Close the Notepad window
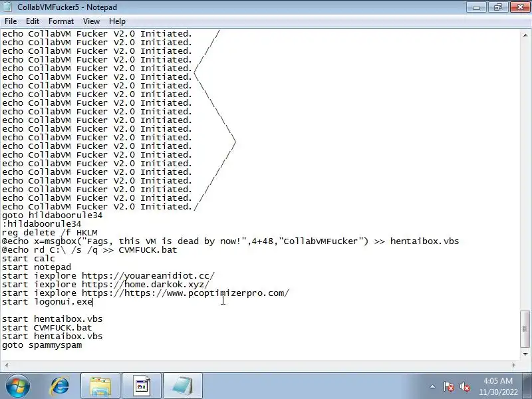Screen dimensions: 532x399 point(520,7)
